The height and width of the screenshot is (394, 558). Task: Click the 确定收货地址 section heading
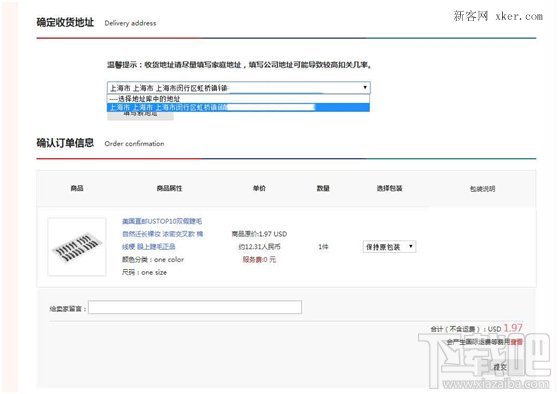point(65,22)
